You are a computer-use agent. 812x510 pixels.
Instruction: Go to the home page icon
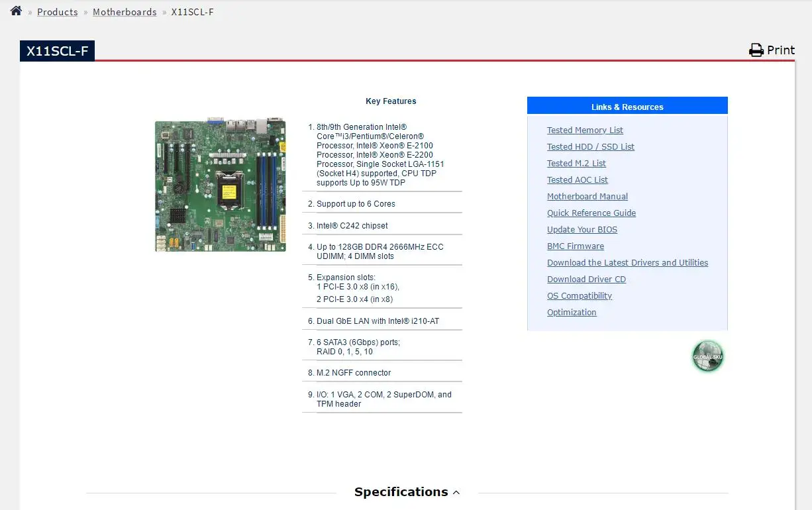click(x=16, y=11)
